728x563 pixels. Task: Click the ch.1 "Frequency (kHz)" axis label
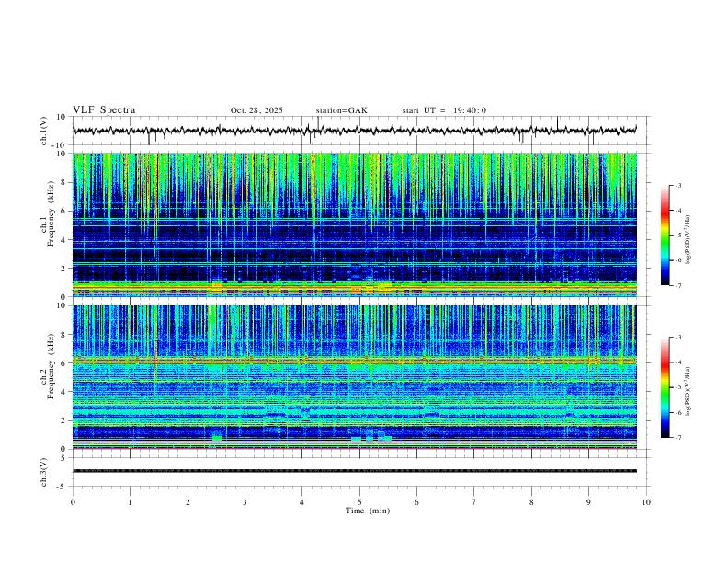pyautogui.click(x=51, y=213)
